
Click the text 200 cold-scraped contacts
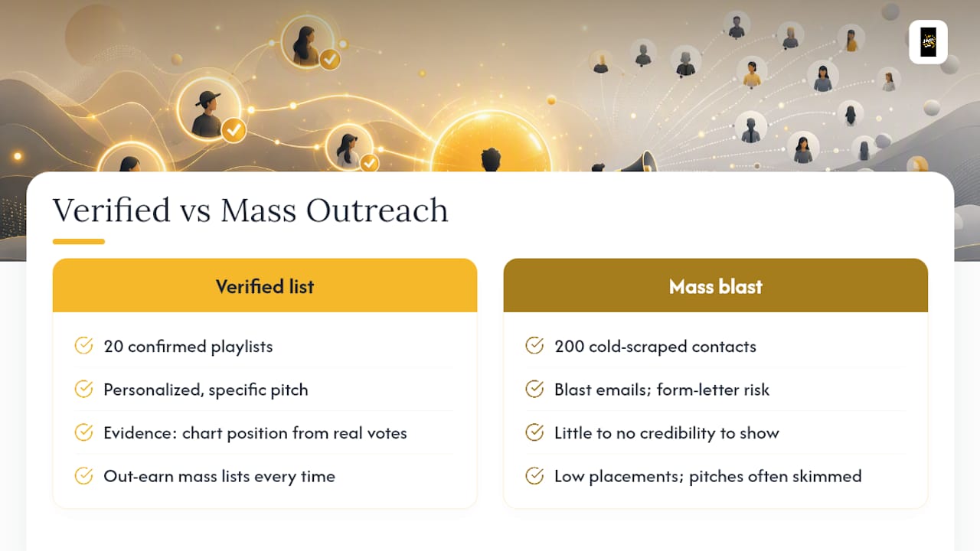[655, 346]
